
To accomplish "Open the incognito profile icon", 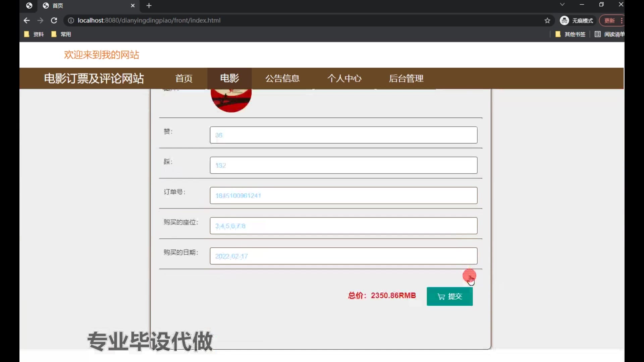I will pos(565,20).
